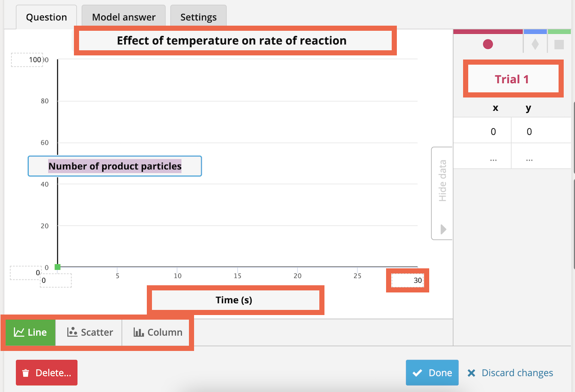Rename the Trial 1 series label
575x392 pixels.
(512, 79)
